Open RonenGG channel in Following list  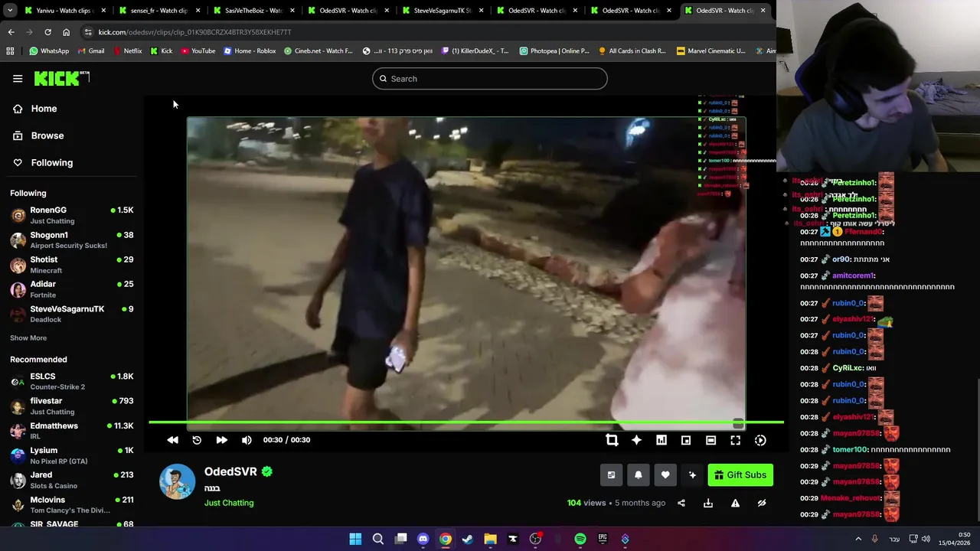(72, 215)
